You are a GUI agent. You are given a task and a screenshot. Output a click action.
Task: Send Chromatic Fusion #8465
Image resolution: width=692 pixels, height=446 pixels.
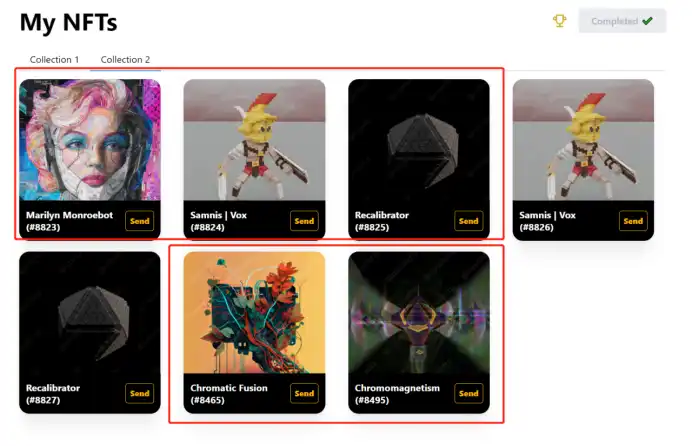(x=304, y=394)
